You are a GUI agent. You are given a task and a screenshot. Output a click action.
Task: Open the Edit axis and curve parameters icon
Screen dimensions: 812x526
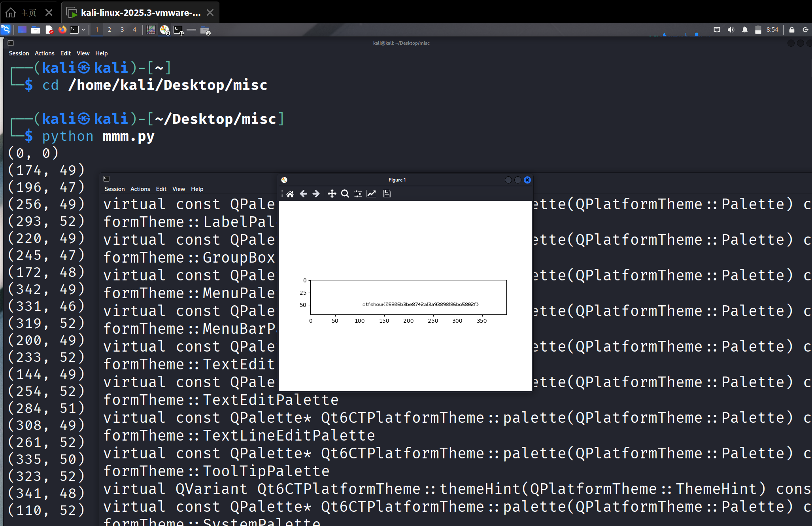371,194
